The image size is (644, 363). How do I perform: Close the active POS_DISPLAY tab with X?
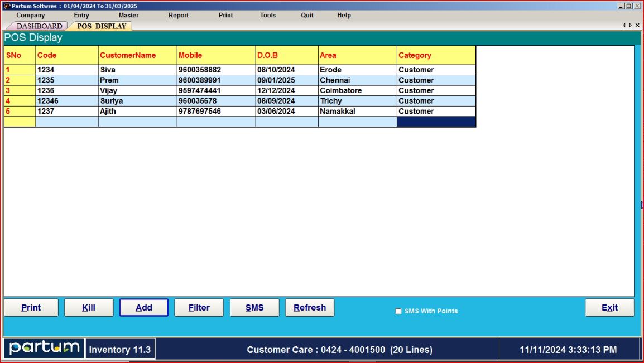click(x=638, y=25)
